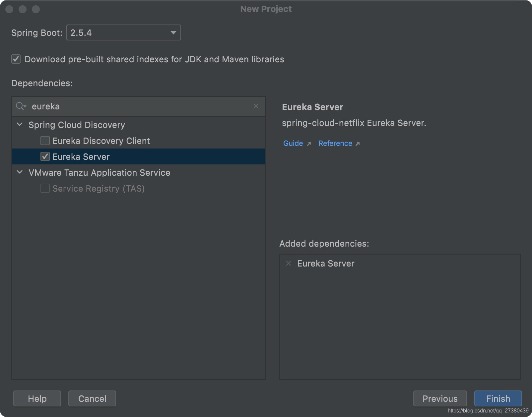Select the Eureka Discovery Client row label

click(101, 141)
